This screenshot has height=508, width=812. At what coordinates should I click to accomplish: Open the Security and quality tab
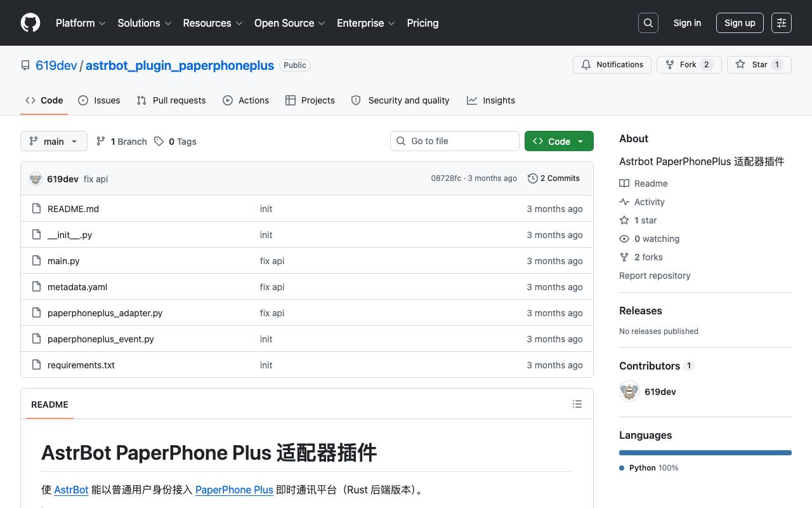coord(400,100)
